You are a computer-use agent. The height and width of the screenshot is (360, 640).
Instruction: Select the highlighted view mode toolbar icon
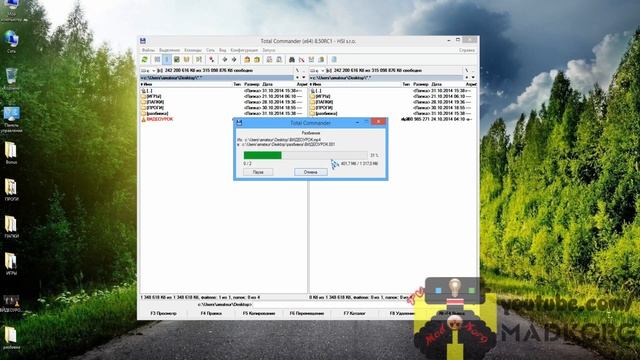167,60
